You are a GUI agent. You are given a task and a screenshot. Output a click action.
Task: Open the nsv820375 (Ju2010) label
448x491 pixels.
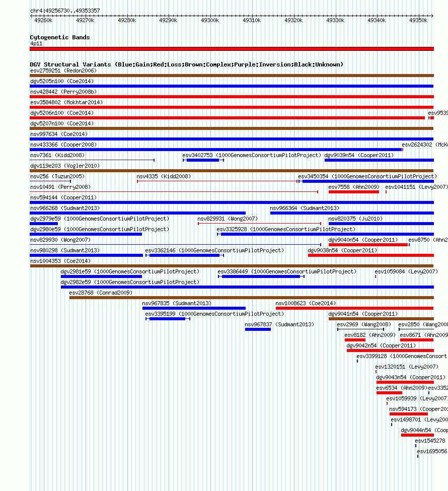pyautogui.click(x=355, y=219)
